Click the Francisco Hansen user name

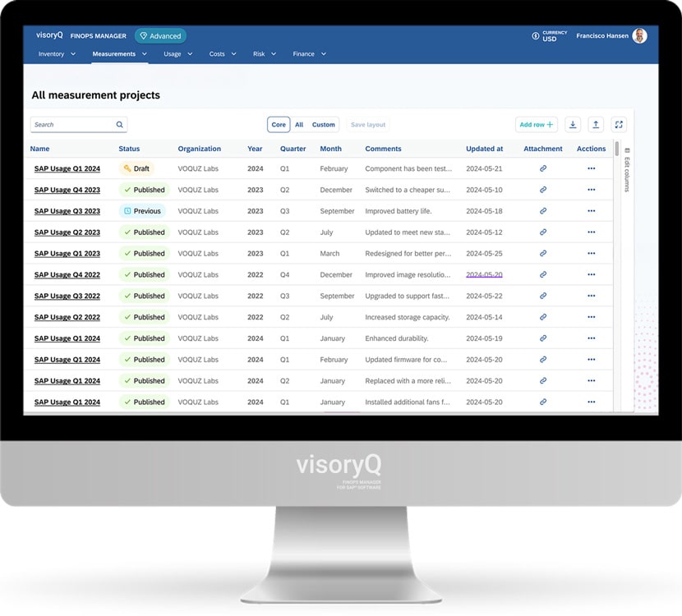click(x=602, y=36)
